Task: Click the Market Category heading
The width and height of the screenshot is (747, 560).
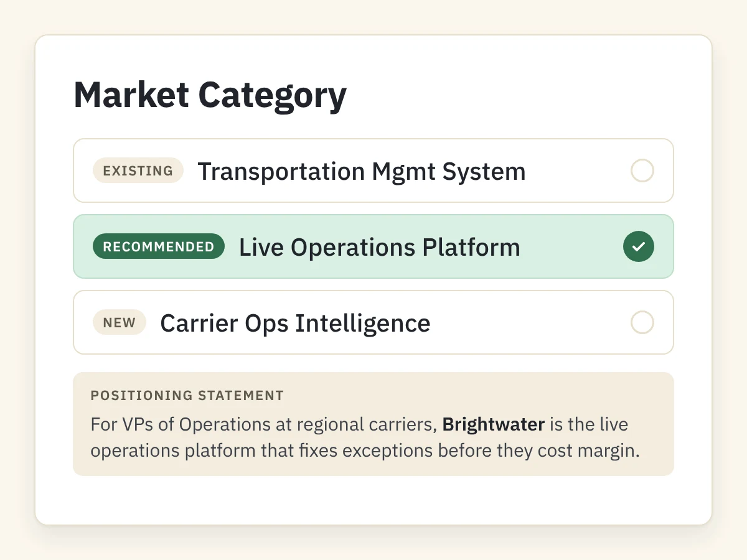Action: click(x=210, y=95)
